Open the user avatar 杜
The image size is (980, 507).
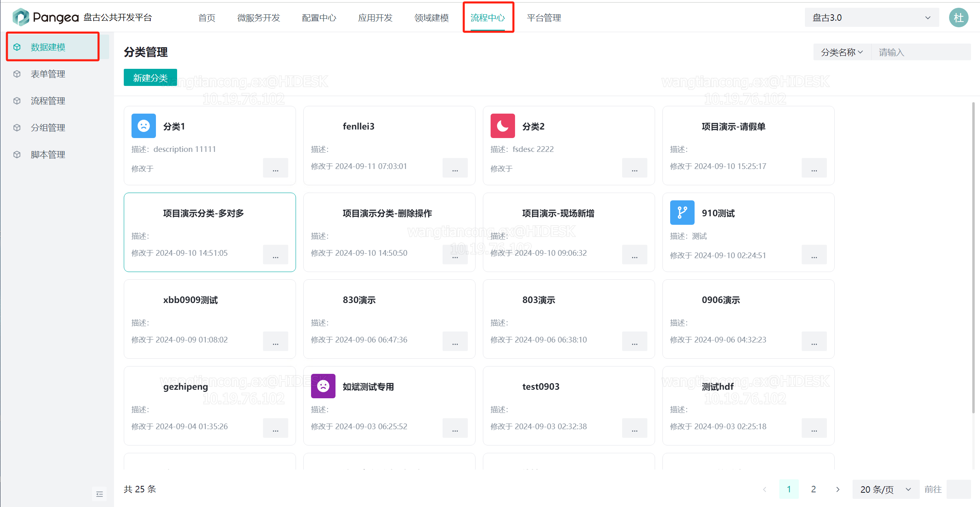[x=958, y=18]
